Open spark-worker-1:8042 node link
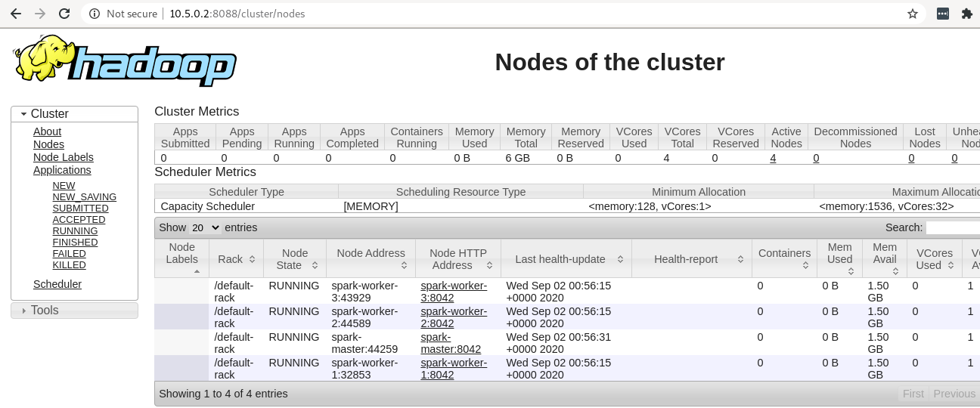The height and width of the screenshot is (408, 980). (454, 369)
